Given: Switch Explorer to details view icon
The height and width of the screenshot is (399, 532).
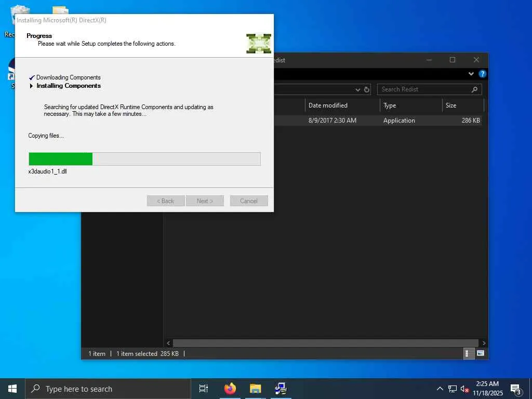Looking at the screenshot, I should [x=468, y=353].
